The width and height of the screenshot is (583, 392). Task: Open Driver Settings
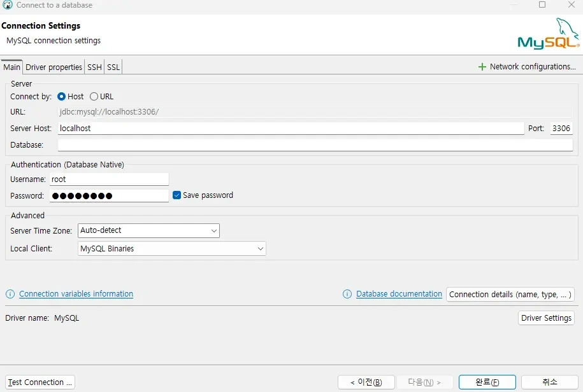click(546, 318)
